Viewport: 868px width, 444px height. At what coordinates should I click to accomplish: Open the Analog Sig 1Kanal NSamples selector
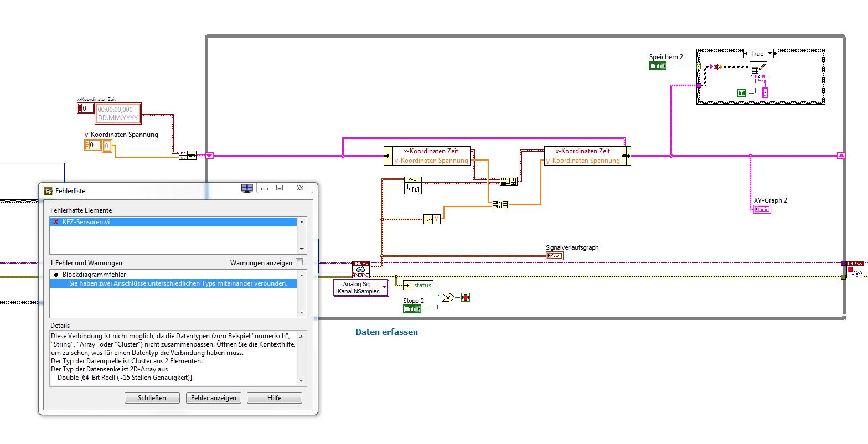pos(361,288)
